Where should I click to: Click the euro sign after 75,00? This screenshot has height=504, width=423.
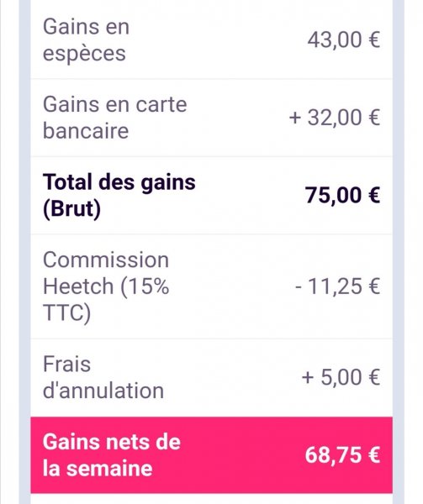(x=373, y=196)
